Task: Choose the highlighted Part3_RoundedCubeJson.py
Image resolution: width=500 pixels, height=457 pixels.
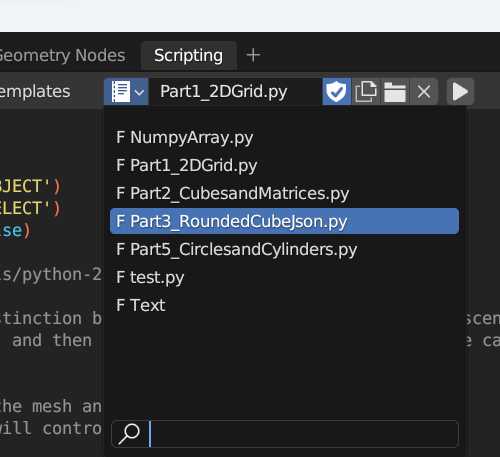Action: [x=284, y=221]
